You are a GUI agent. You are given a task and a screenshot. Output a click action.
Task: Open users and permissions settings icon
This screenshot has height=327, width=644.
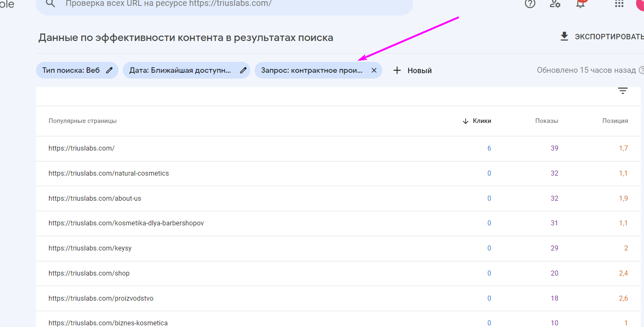(555, 3)
